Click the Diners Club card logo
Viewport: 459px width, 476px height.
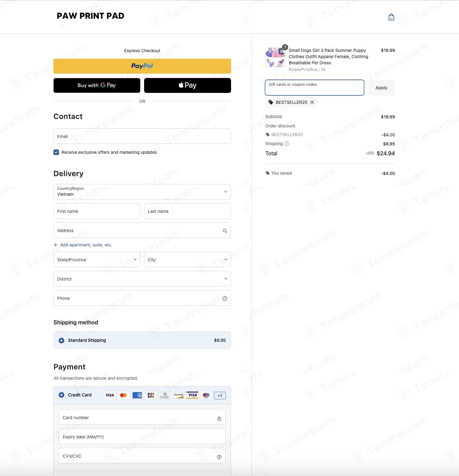(165, 395)
